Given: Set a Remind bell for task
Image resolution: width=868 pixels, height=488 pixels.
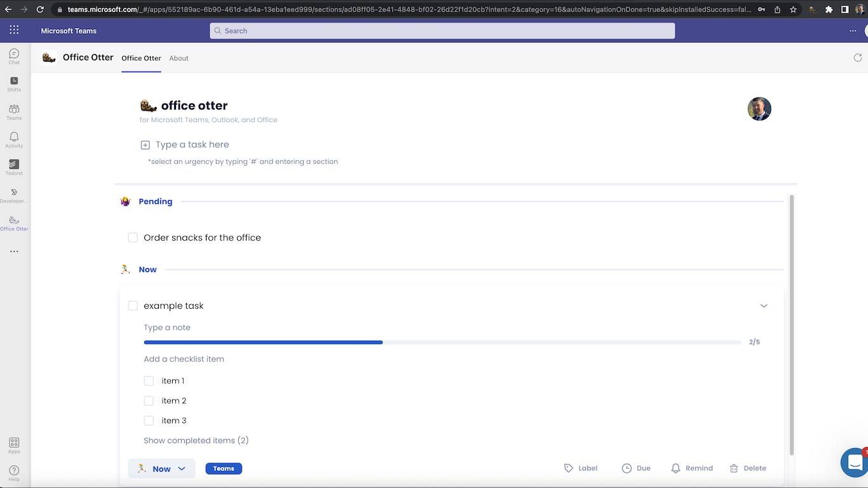Looking at the screenshot, I should click(692, 468).
